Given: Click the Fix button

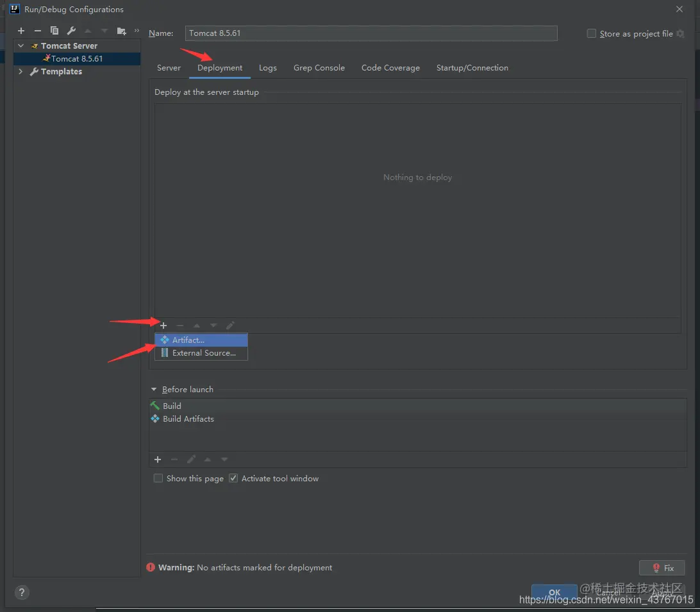Looking at the screenshot, I should (x=662, y=568).
